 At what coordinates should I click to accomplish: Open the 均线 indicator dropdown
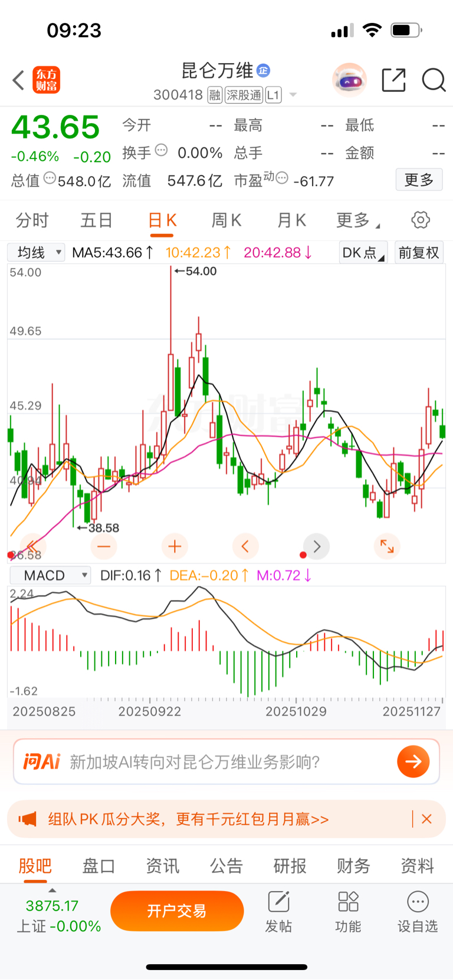click(x=36, y=253)
